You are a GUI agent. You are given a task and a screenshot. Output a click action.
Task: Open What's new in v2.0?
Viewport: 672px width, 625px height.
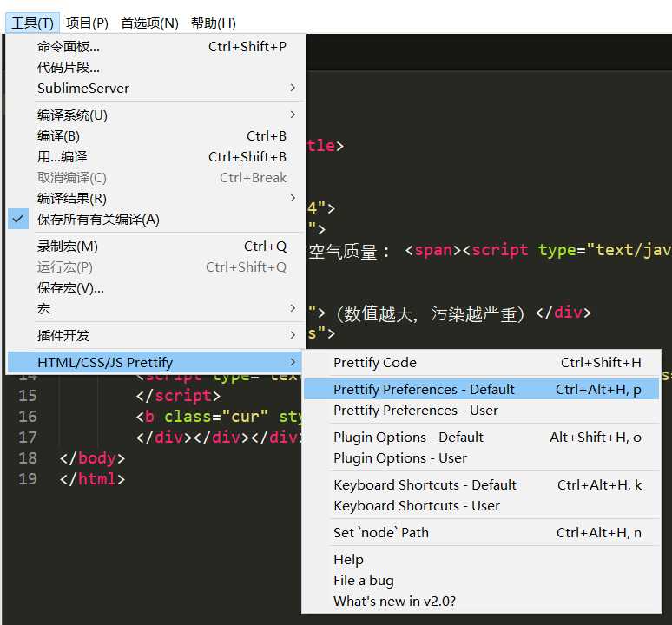(481, 602)
